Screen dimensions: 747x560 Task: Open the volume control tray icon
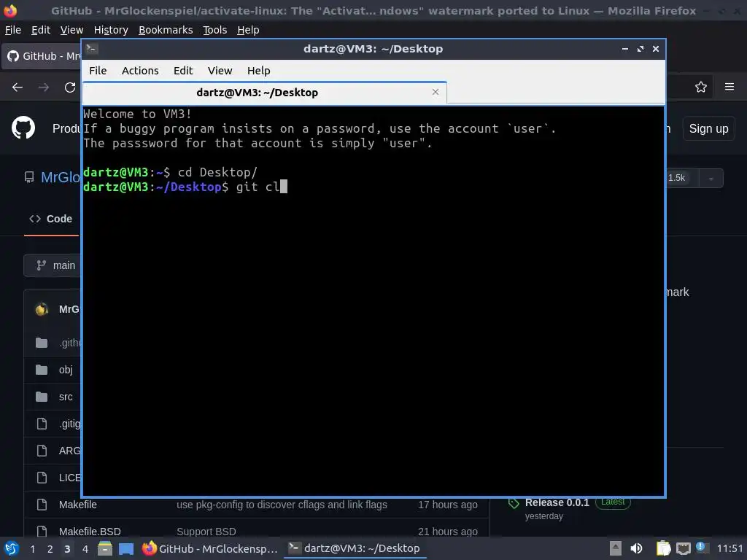636,548
